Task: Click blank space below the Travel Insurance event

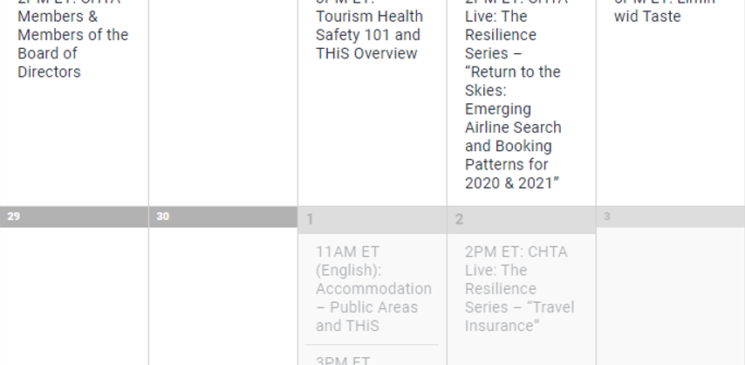Action: 521,349
